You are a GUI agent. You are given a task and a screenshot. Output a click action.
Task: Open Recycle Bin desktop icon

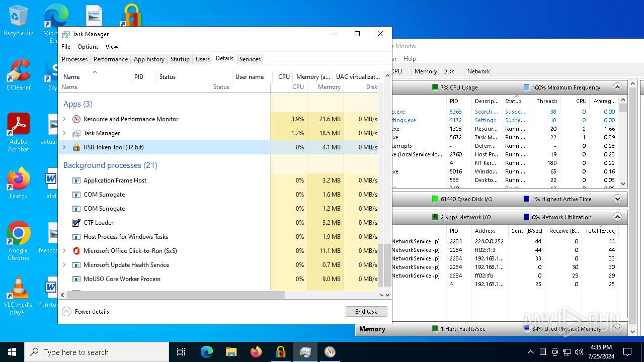tap(19, 21)
